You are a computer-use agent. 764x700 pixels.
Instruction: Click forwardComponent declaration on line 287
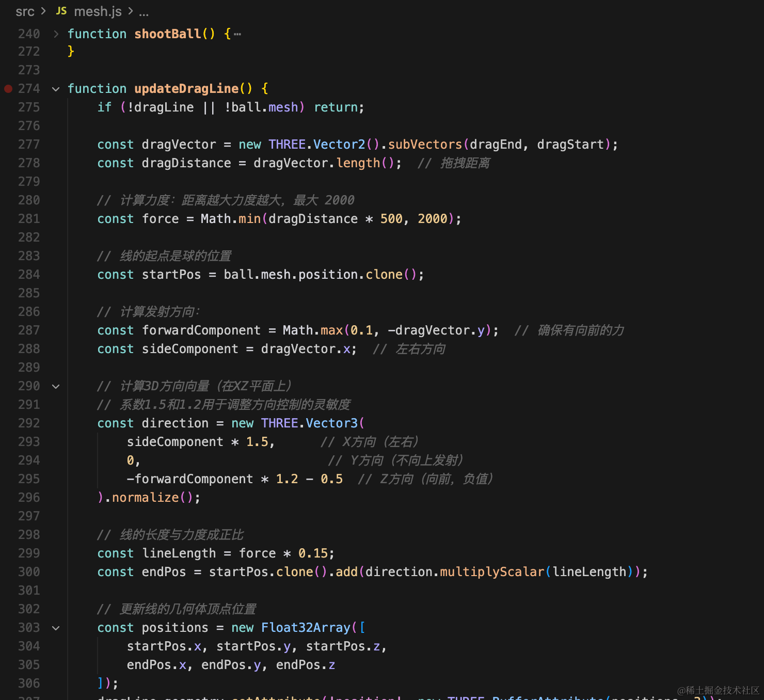(x=201, y=330)
